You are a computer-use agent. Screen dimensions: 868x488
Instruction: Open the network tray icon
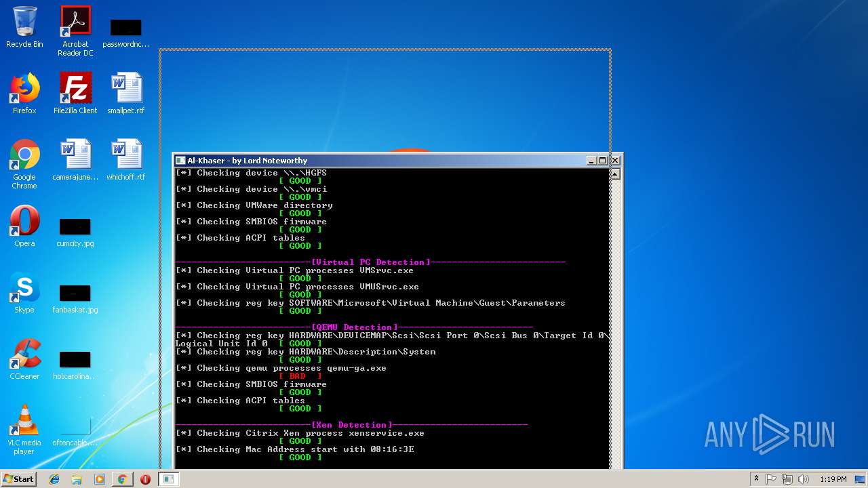point(787,479)
